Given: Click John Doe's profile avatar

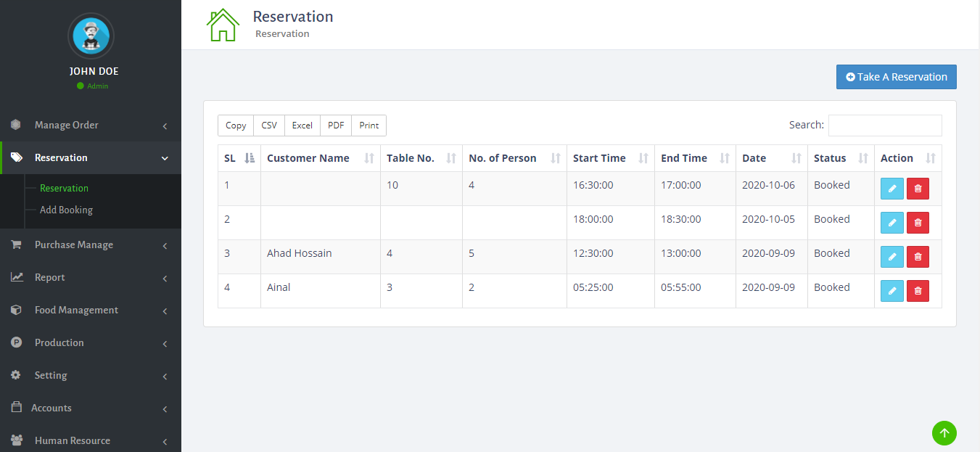Looking at the screenshot, I should (91, 36).
